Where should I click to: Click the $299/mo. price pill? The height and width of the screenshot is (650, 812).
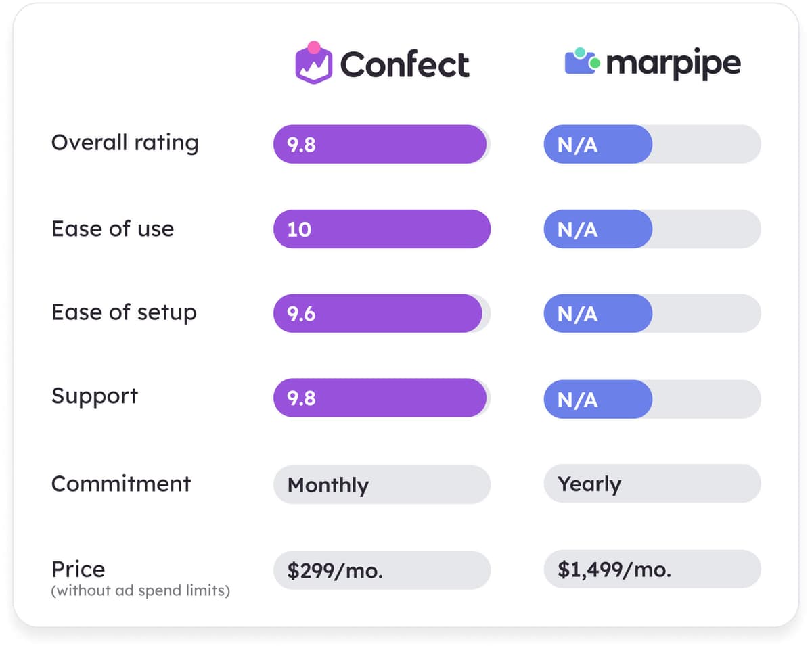point(382,570)
